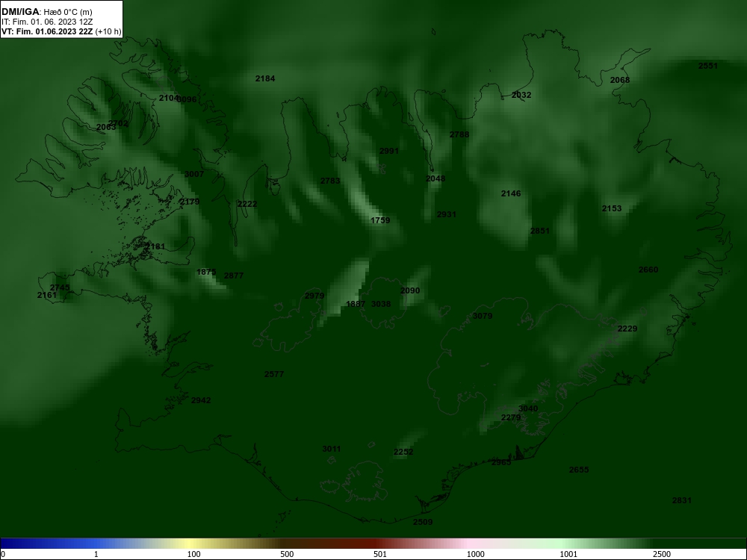Click the map value 2931

447,215
